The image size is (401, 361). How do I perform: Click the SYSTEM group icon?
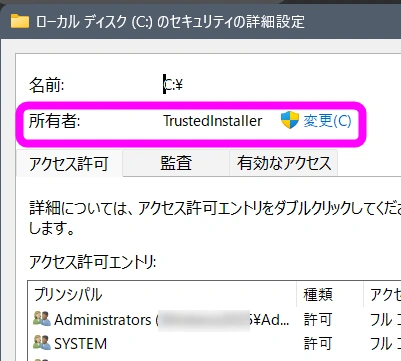pyautogui.click(x=42, y=343)
